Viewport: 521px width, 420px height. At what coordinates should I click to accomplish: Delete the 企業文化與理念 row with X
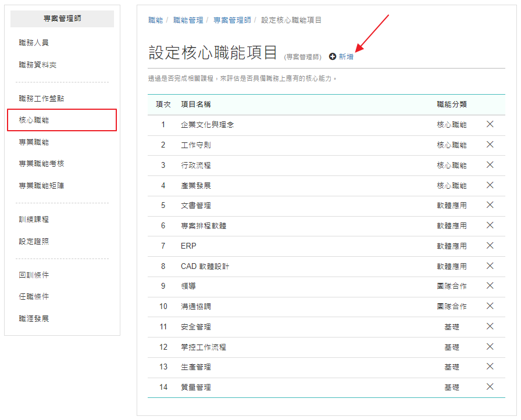point(490,124)
